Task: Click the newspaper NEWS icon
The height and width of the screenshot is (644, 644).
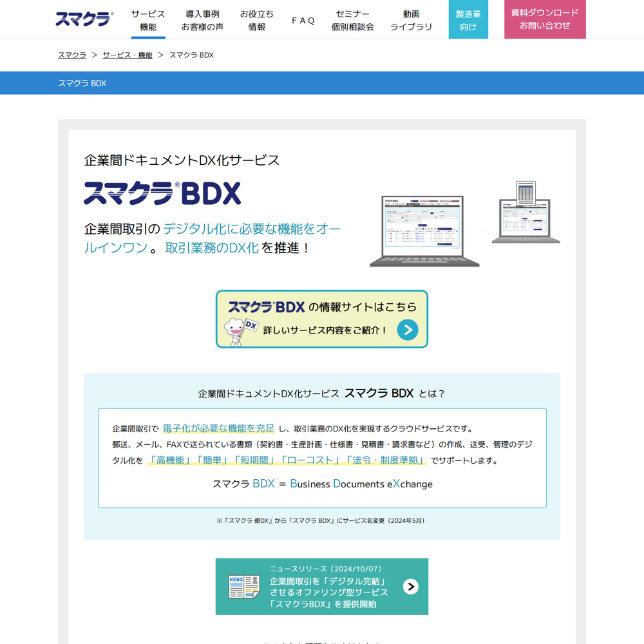Action: click(x=244, y=587)
